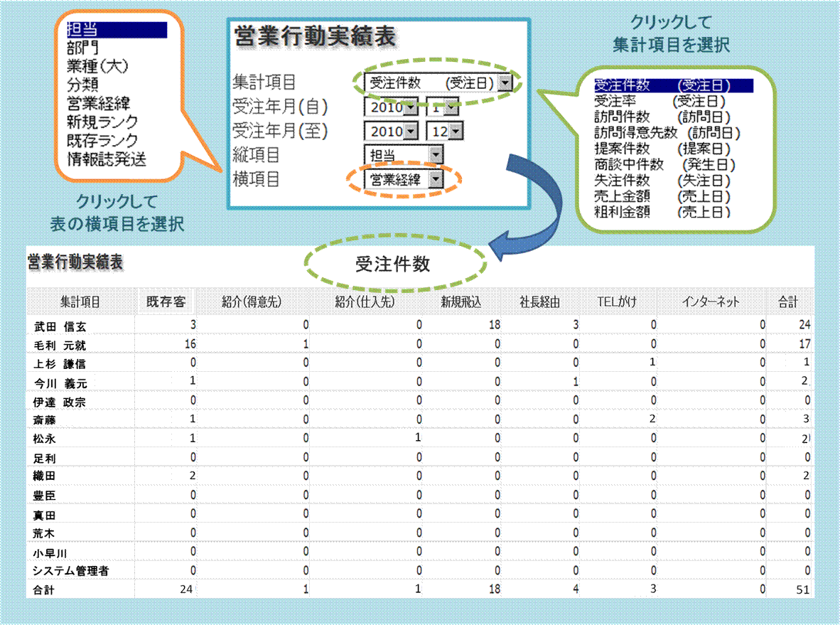
Task: Select the 武田 信玄 row name
Action: (60, 326)
